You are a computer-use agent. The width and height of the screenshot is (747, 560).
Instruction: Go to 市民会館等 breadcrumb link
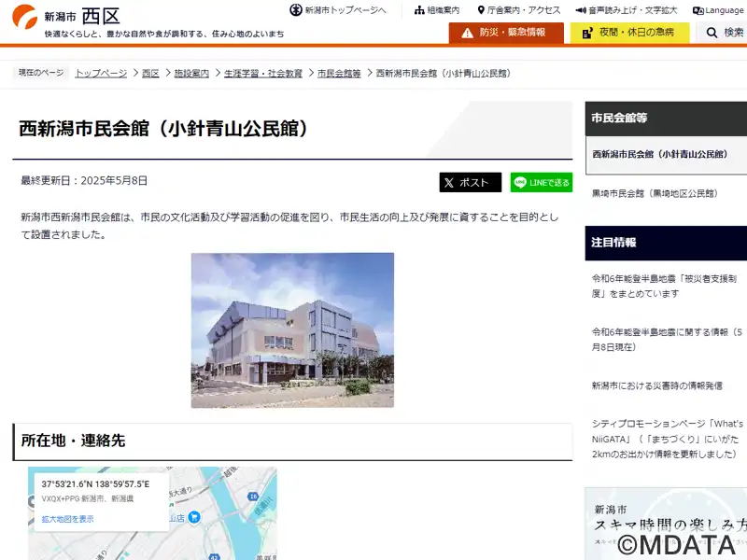(x=339, y=74)
